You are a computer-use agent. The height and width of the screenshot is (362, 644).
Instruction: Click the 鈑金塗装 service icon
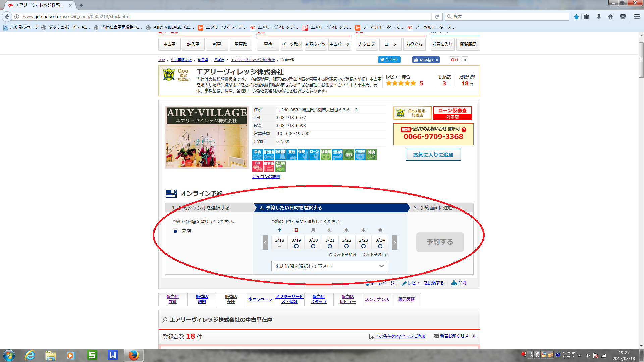[x=280, y=155]
